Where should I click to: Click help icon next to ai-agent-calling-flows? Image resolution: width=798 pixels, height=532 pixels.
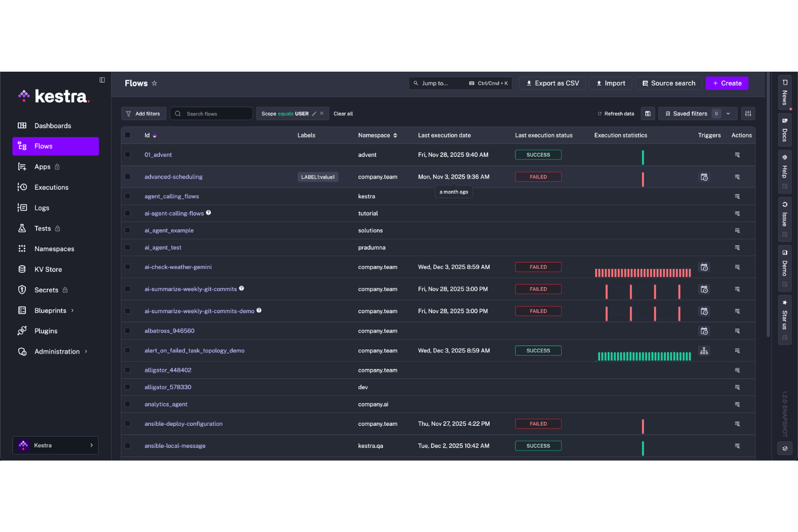(209, 213)
